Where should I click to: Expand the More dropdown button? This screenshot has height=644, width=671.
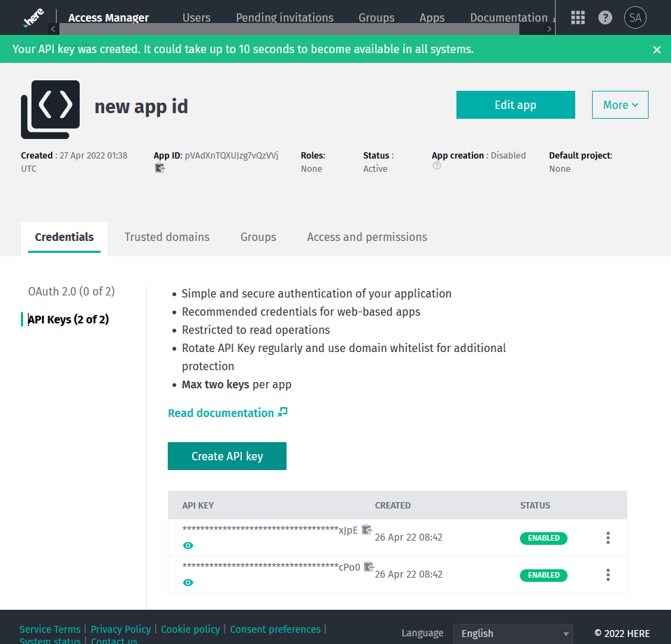coord(620,105)
